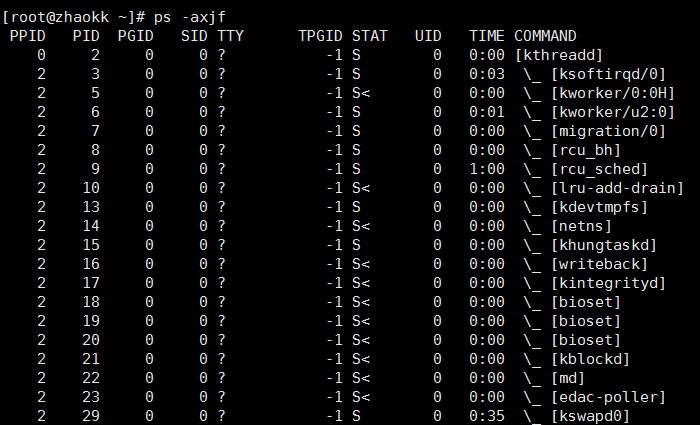Click TIME value 0:01 of kworker/u2:0
The width and height of the screenshot is (700, 425).
(487, 112)
